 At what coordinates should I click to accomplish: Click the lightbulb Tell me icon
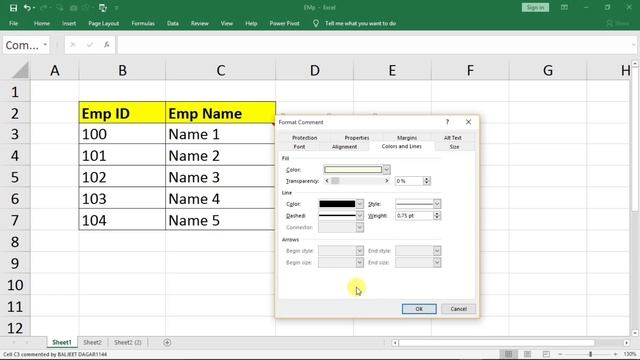click(316, 24)
